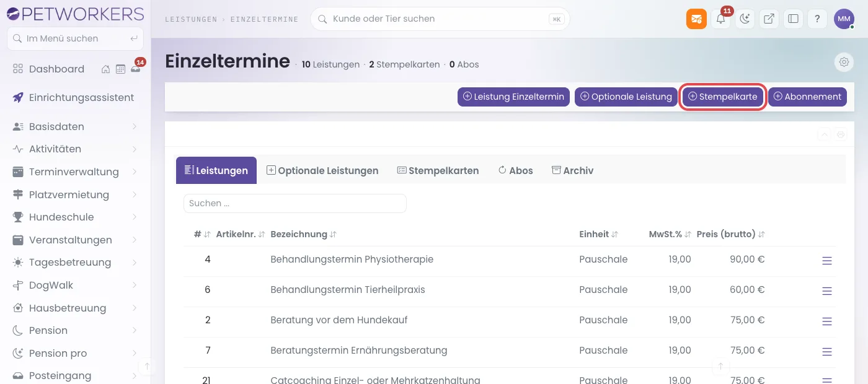Sort table by Artikelnr. column
This screenshot has width=868, height=384.
pyautogui.click(x=241, y=234)
